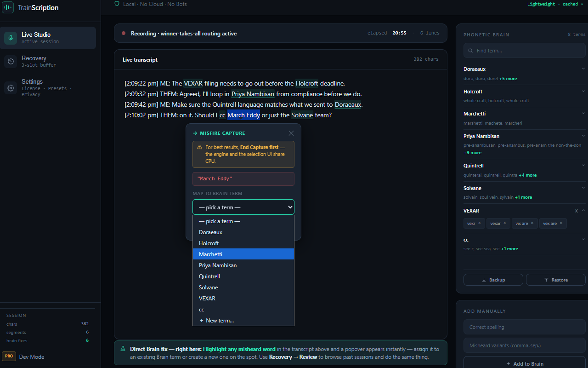Click the Restore button
588x368 pixels.
(556, 280)
